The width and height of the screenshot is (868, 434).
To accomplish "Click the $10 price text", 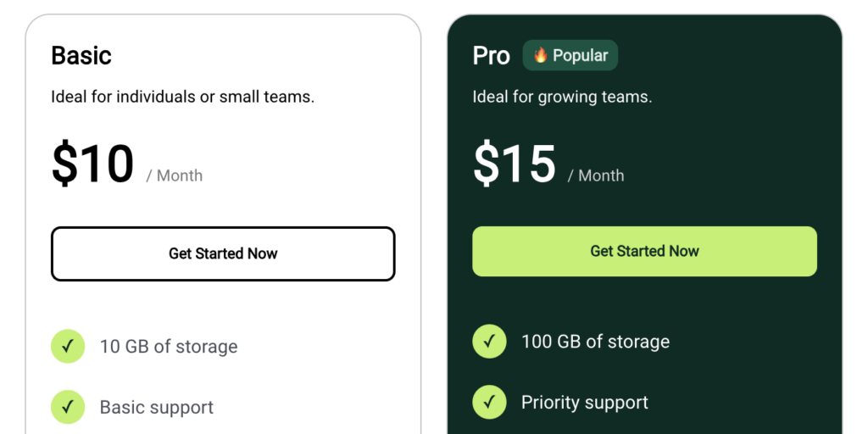I will (x=93, y=164).
